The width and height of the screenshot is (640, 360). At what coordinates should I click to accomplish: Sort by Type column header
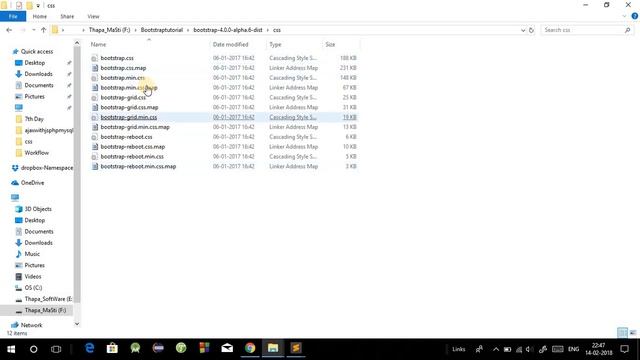pos(275,44)
